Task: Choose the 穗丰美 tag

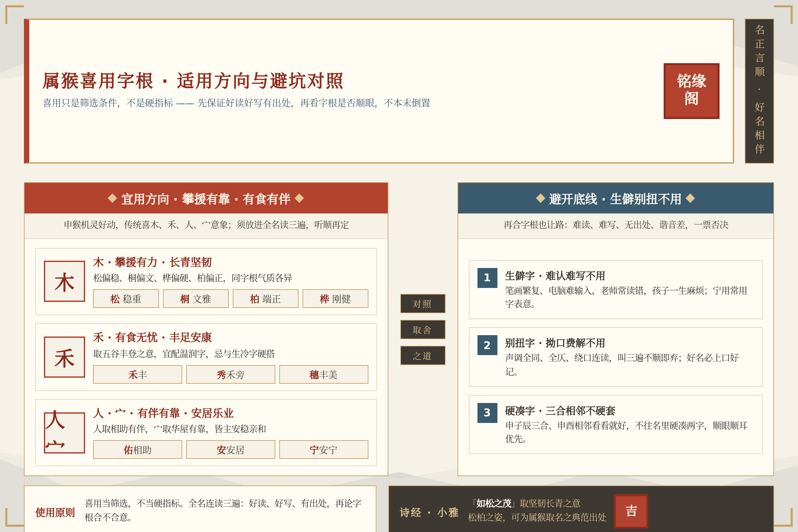Action: (x=324, y=374)
